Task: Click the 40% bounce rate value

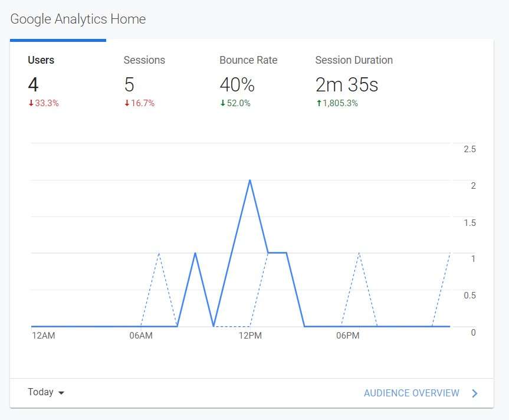Action: [237, 85]
